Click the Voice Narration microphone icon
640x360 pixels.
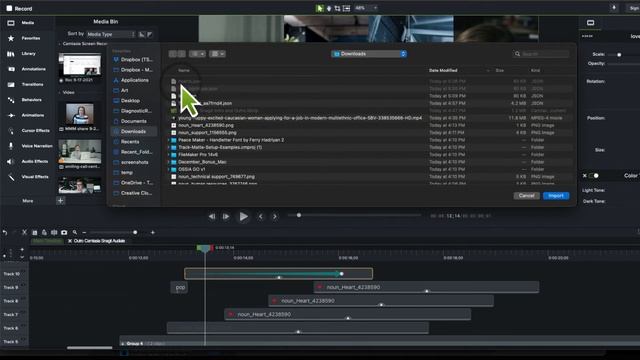coord(11,146)
